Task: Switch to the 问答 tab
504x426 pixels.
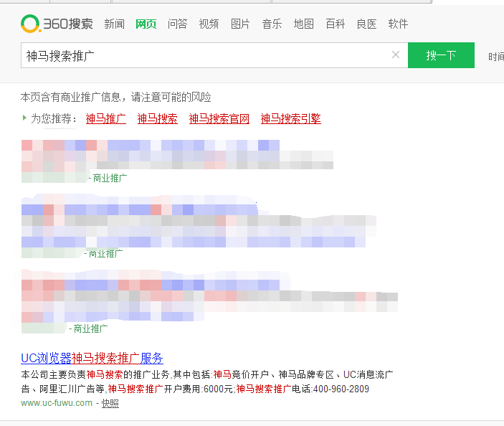Action: point(177,24)
